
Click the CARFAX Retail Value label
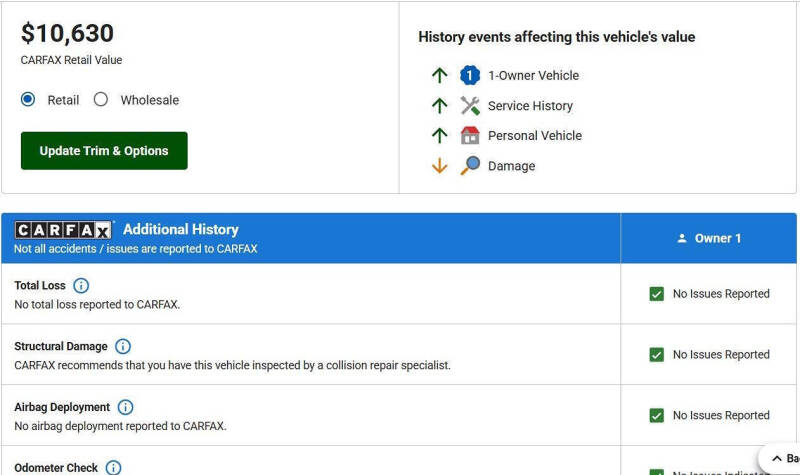71,60
